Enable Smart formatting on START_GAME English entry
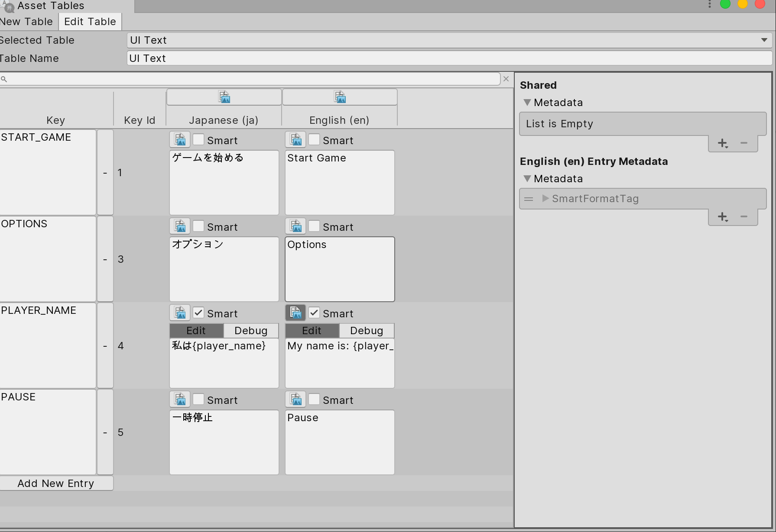 314,139
